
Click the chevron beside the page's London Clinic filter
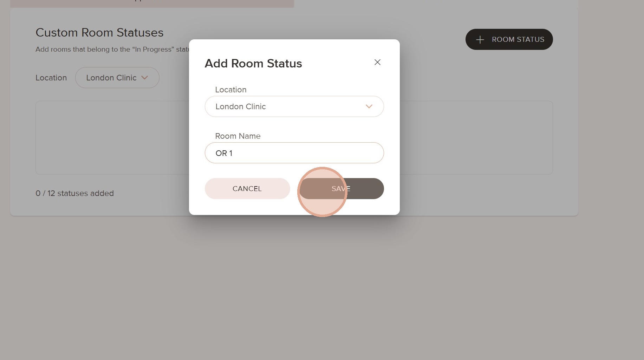click(x=145, y=78)
